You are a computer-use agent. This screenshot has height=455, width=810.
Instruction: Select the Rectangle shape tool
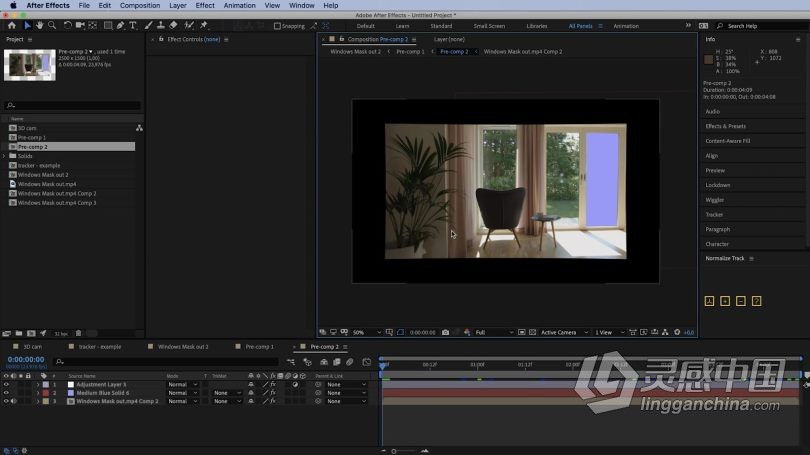click(108, 25)
